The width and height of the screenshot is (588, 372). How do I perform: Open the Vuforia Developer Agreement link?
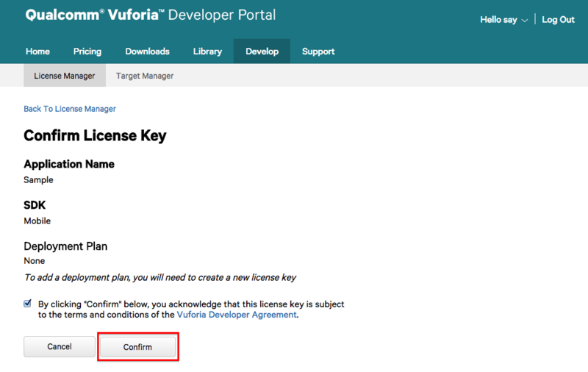(x=237, y=315)
